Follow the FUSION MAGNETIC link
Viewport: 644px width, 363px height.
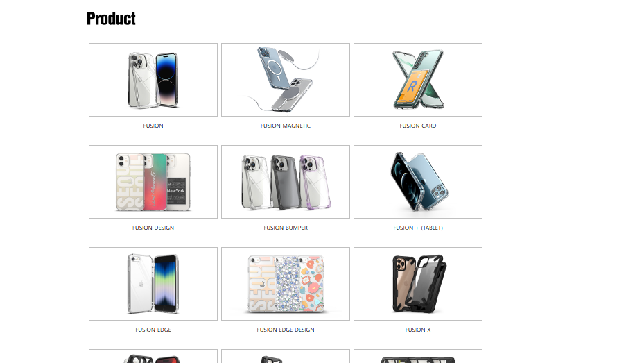[x=286, y=126]
